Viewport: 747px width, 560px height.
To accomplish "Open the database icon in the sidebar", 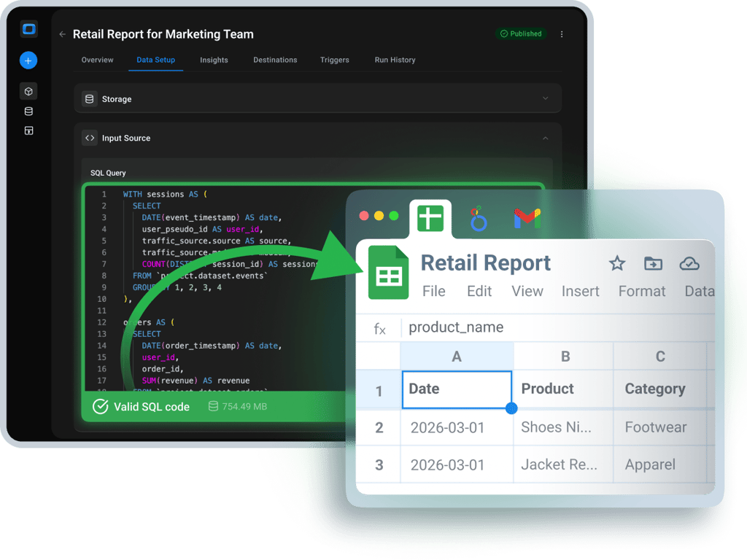I will click(28, 112).
